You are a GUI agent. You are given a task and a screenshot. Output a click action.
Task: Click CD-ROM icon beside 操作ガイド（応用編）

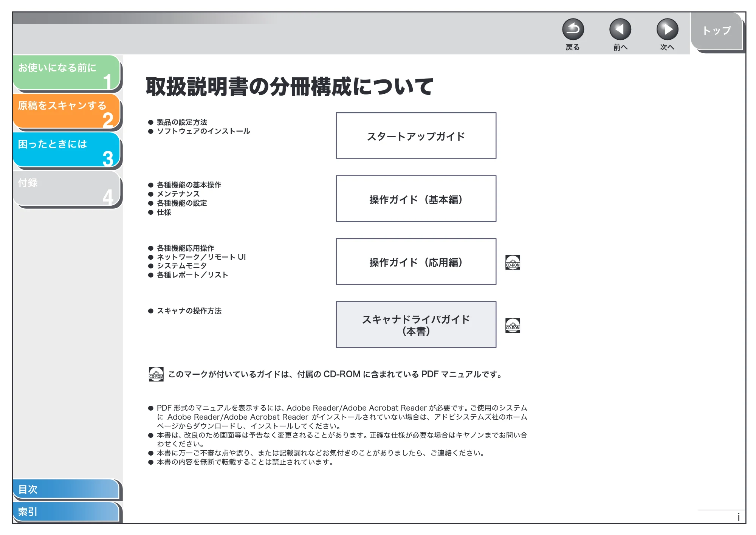(513, 262)
